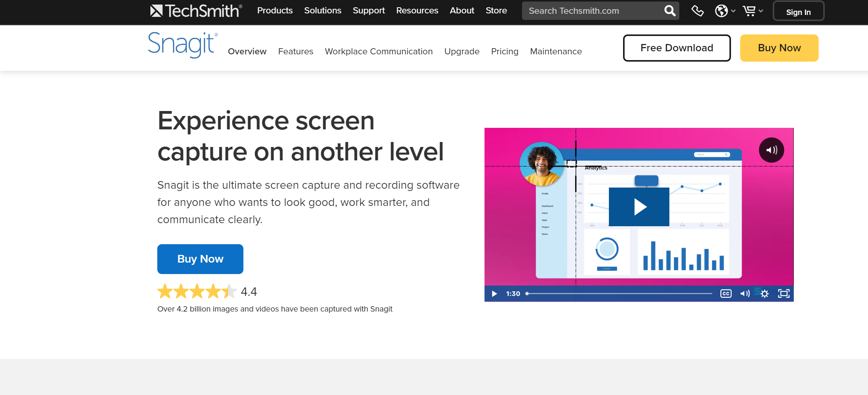Click the Snagit logo

coord(183,45)
